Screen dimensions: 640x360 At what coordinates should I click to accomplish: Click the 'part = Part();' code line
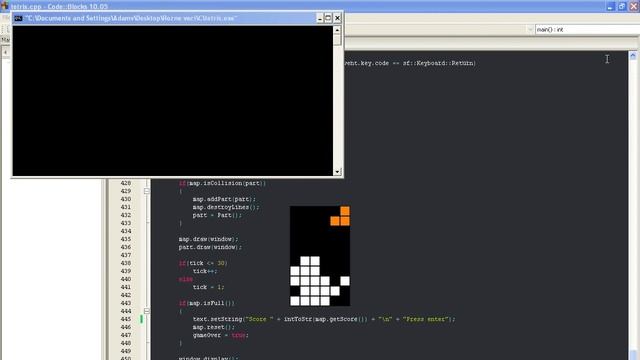(217, 215)
